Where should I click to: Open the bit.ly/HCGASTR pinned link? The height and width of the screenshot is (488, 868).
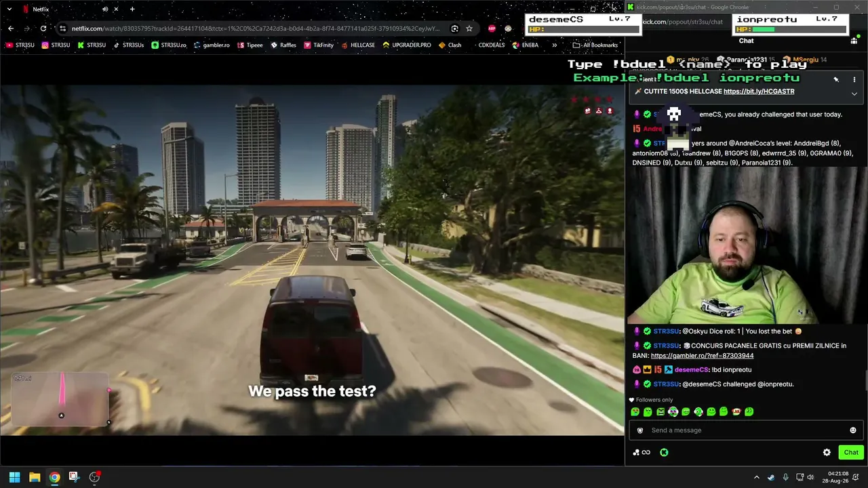[x=759, y=91]
